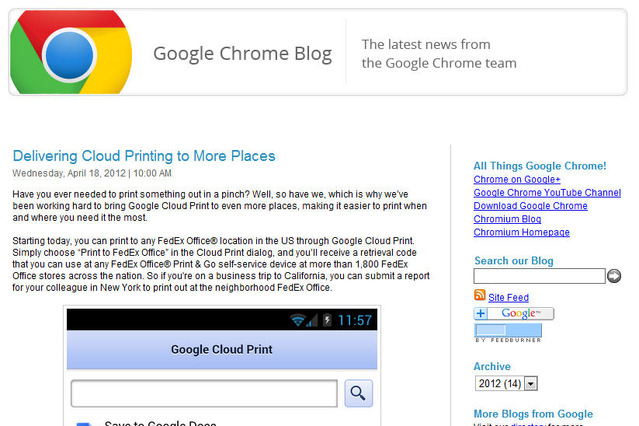Click the All Things Google Chrome! heading
Image resolution: width=639 pixels, height=426 pixels.
(540, 166)
